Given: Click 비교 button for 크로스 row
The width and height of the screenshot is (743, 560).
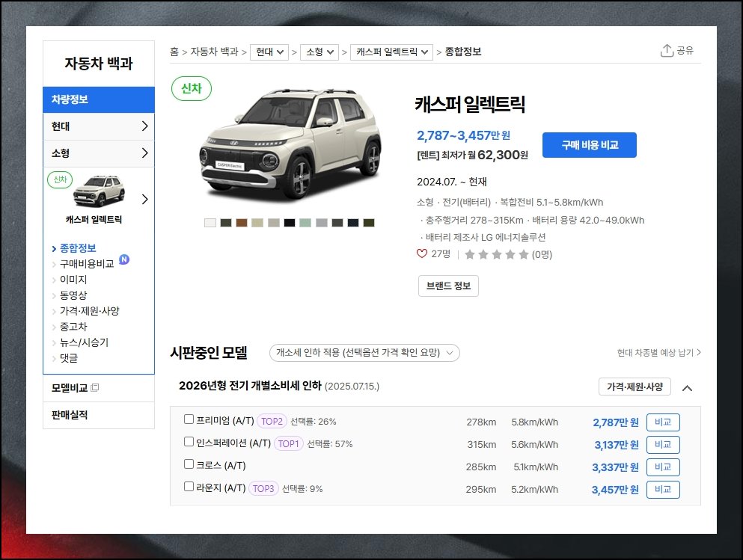Looking at the screenshot, I should pos(663,467).
